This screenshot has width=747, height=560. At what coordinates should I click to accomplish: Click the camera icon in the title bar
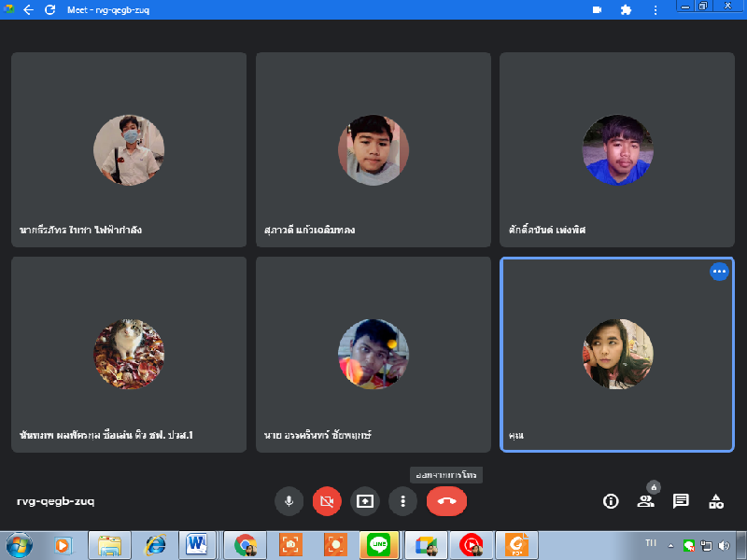(597, 10)
